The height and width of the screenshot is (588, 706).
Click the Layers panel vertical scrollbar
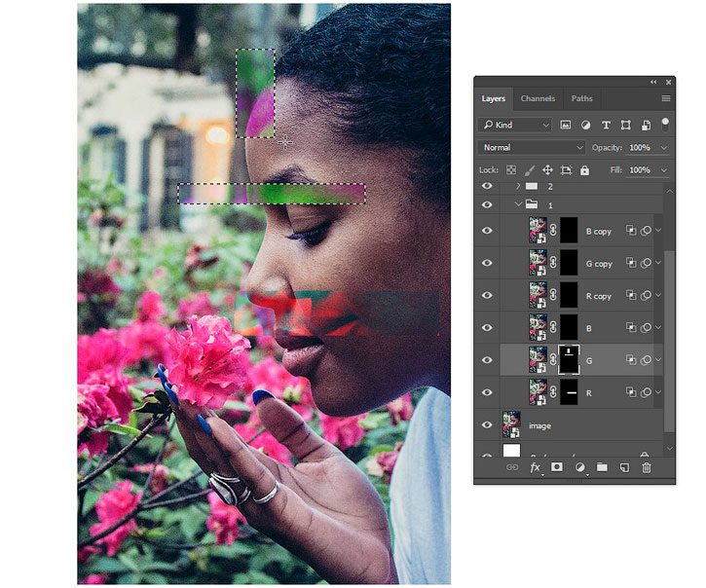click(670, 342)
